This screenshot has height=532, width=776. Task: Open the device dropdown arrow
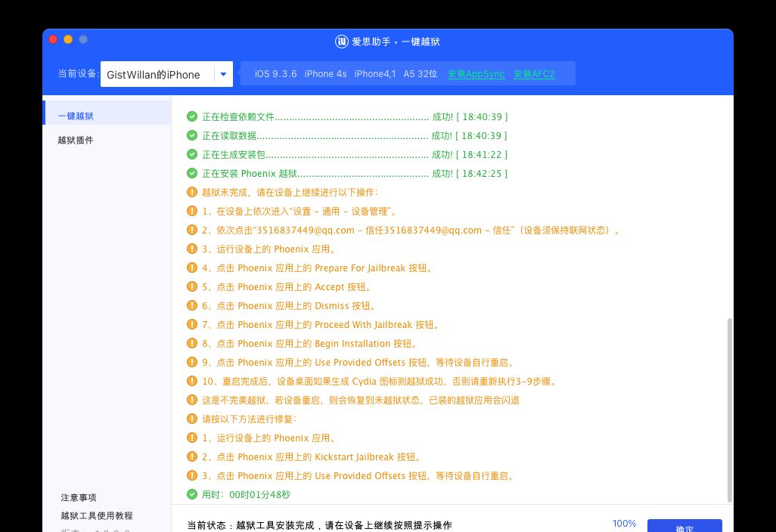pos(223,74)
